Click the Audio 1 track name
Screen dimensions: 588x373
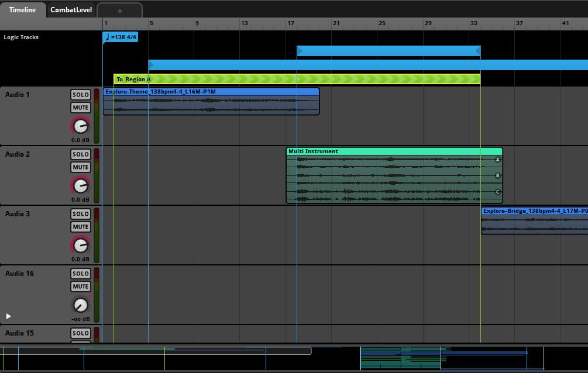[17, 95]
